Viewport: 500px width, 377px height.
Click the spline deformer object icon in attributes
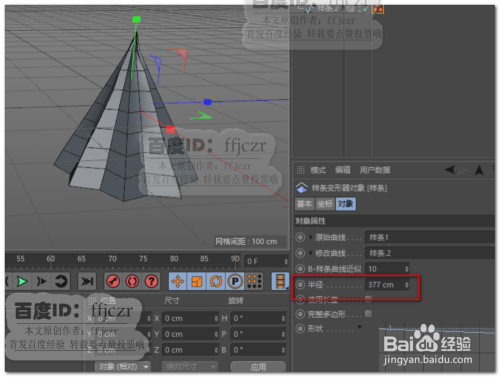302,188
